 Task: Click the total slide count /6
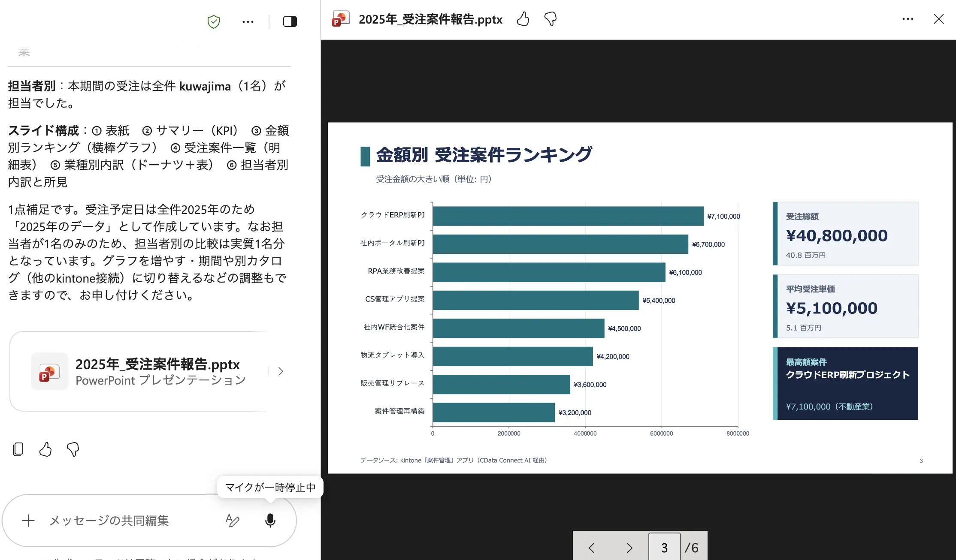coord(691,548)
